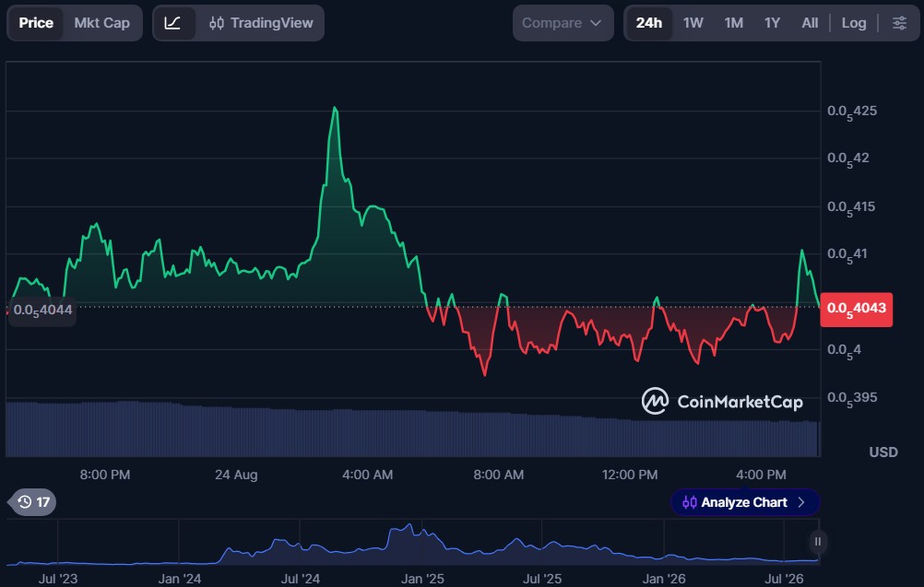Click Jul '25 on the overview timeline
Viewport: 924px width, 587px height.
542,579
